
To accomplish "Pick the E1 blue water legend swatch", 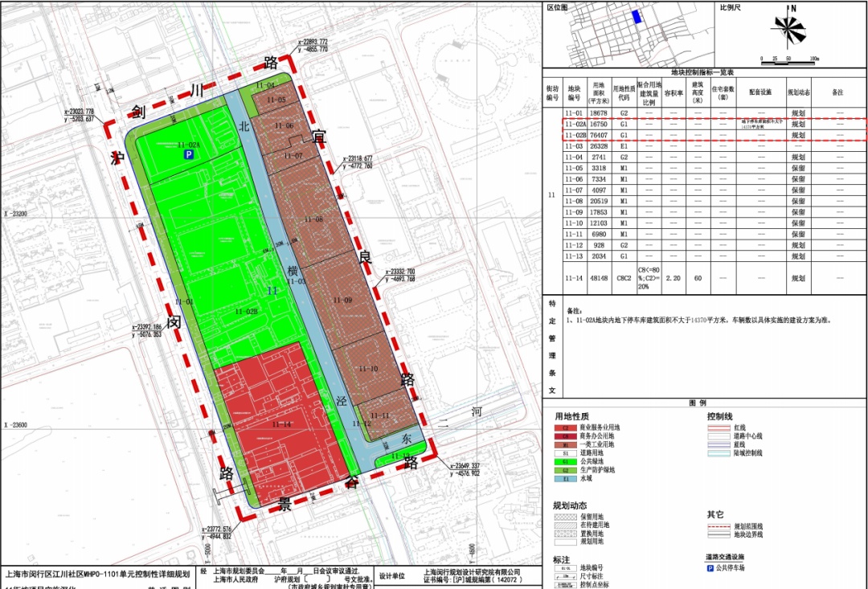I will click(x=566, y=478).
